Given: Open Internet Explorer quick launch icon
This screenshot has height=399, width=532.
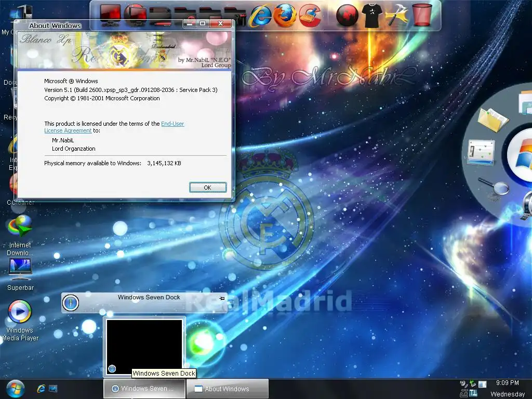Looking at the screenshot, I should pyautogui.click(x=41, y=389).
